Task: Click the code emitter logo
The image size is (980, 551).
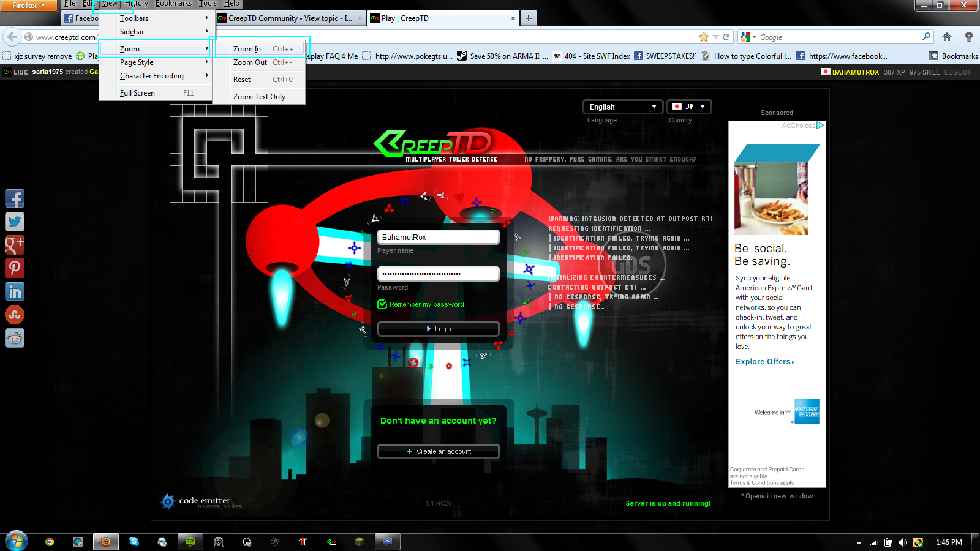Action: point(202,501)
